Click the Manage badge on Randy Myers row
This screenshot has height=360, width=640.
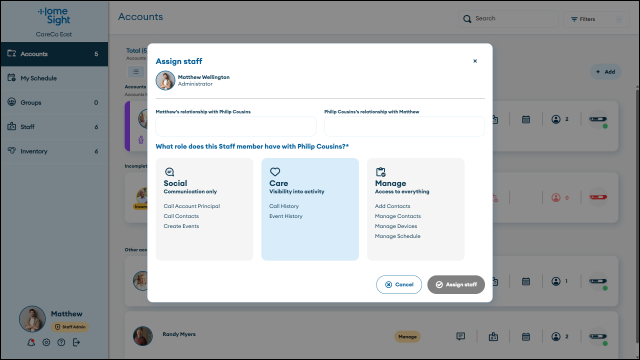(x=407, y=337)
